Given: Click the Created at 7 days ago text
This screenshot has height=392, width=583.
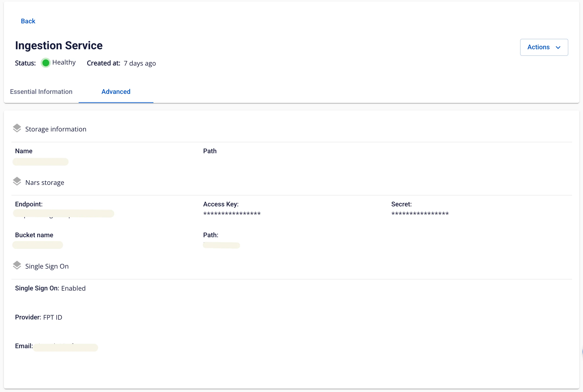Looking at the screenshot, I should 121,63.
